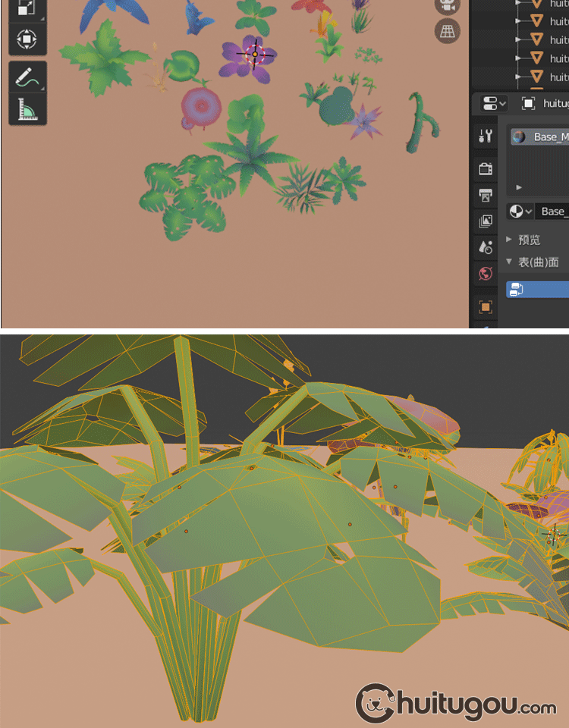Open the World properties tab
This screenshot has width=569, height=728.
(x=486, y=274)
